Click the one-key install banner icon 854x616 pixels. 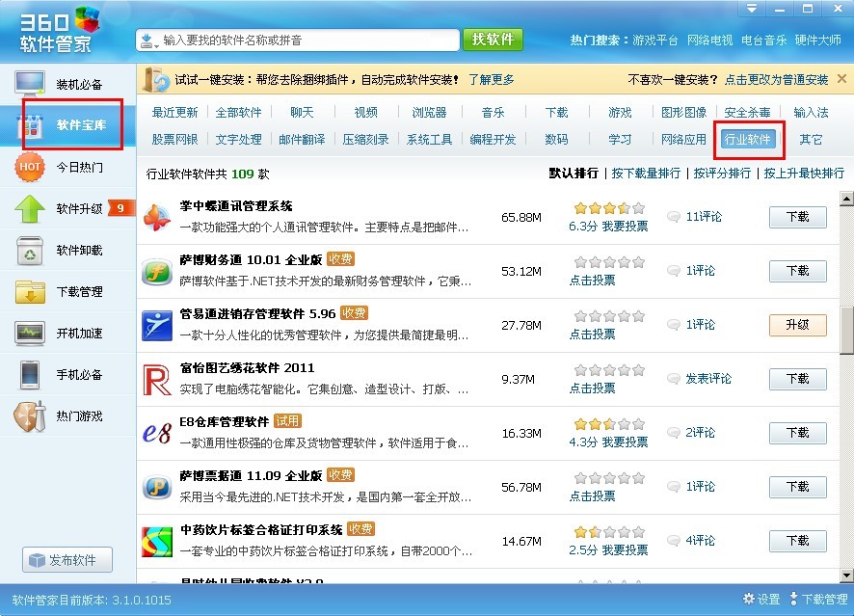[156, 79]
